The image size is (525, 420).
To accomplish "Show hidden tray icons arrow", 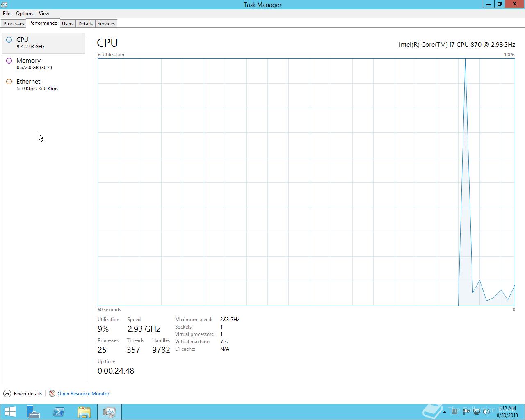I will click(444, 412).
